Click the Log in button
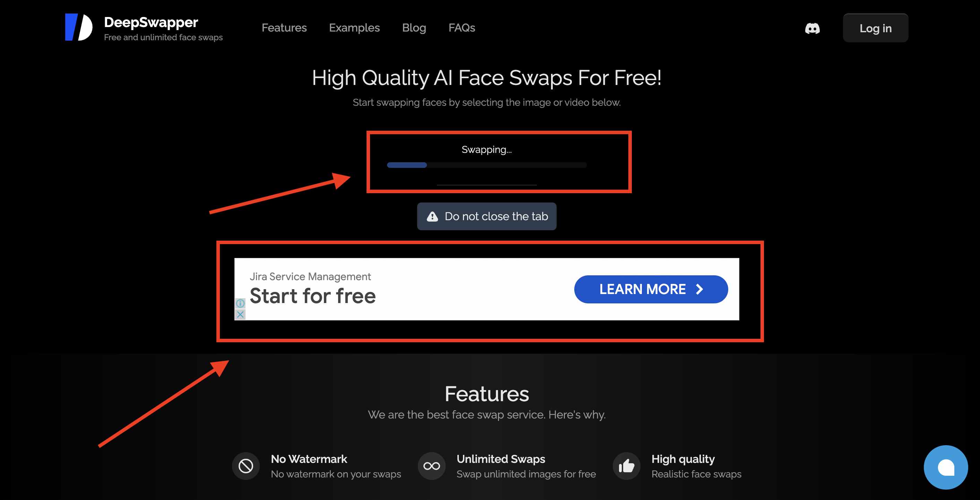 tap(875, 27)
